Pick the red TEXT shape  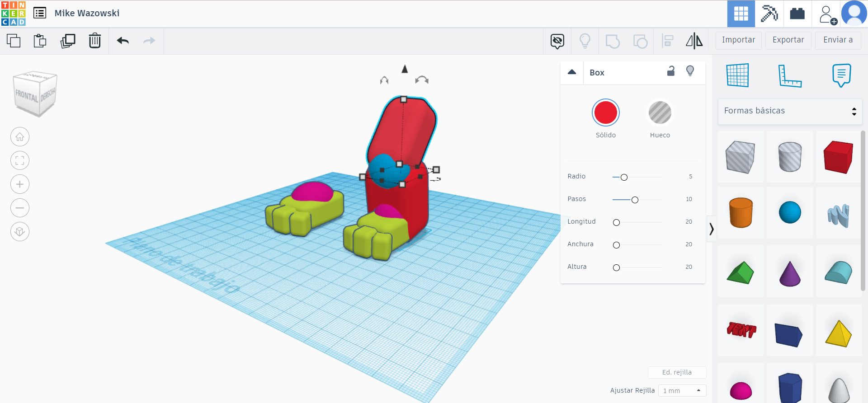(x=741, y=330)
